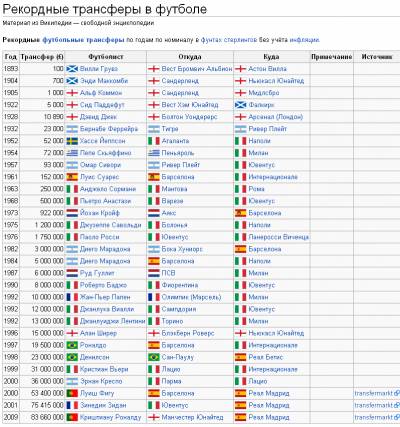The image size is (400, 427).
Task: Open the фунтах стерлингов link
Action: 229,40
